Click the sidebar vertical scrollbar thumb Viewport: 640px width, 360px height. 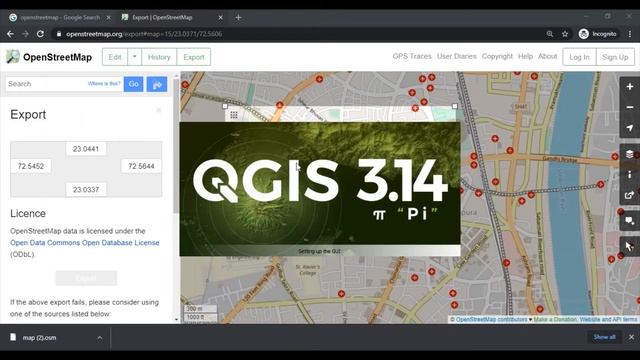pos(176,147)
